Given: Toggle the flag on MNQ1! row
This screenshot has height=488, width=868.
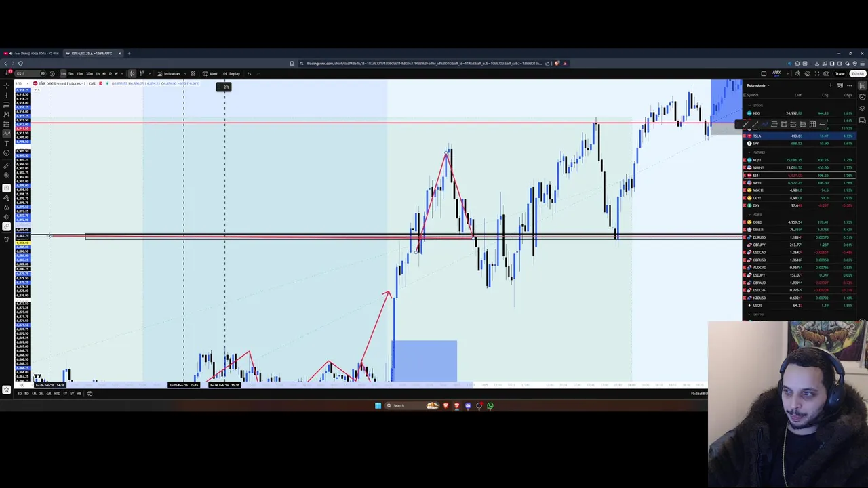Looking at the screenshot, I should [x=745, y=167].
